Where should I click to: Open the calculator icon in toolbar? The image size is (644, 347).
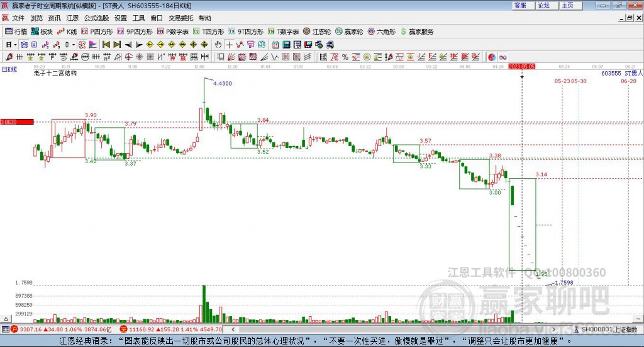pyautogui.click(x=286, y=45)
